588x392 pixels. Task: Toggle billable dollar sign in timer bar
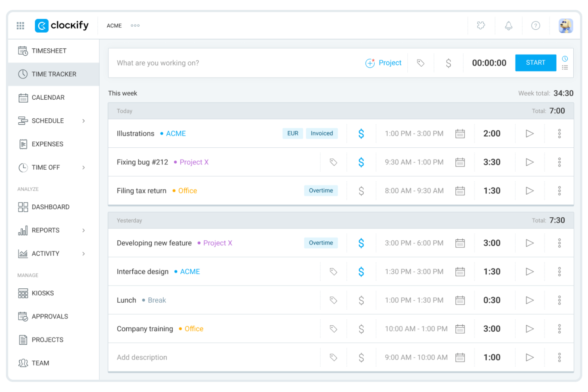(448, 63)
